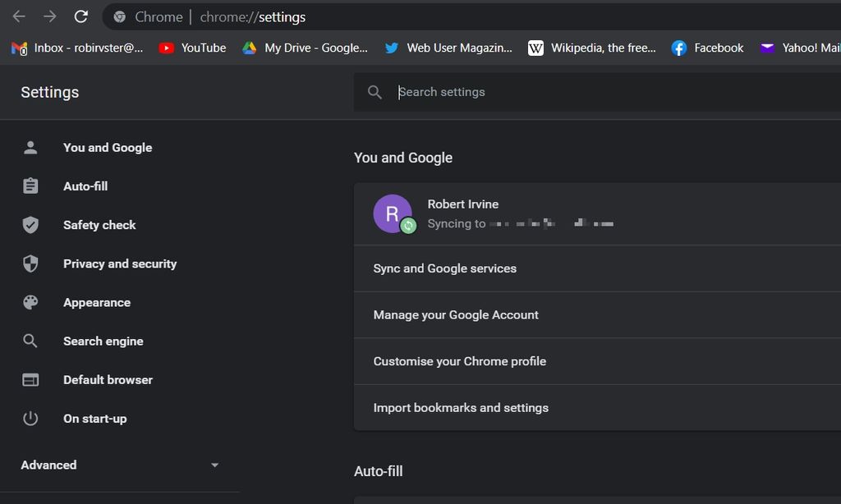Click the Auto-fill clipboard icon

[x=30, y=186]
